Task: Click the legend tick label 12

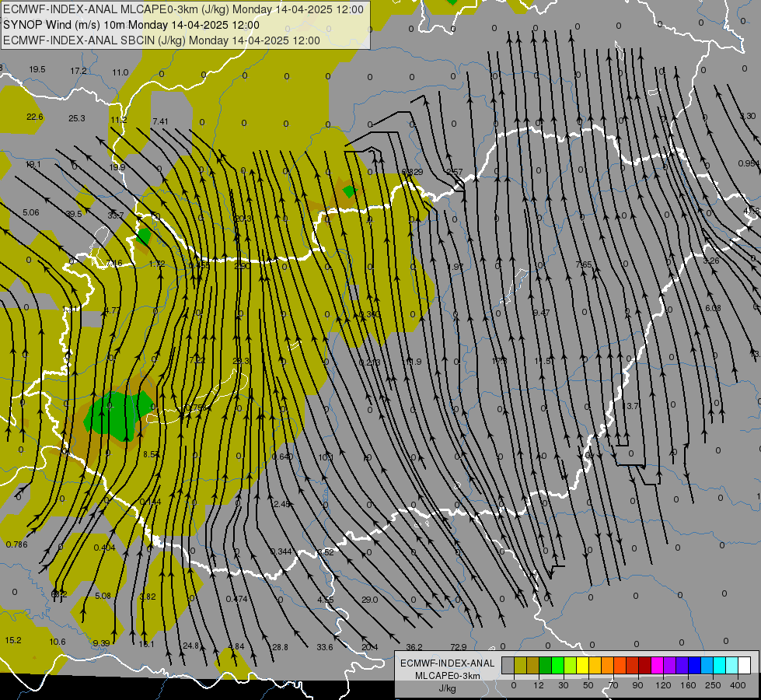Action: point(539,685)
